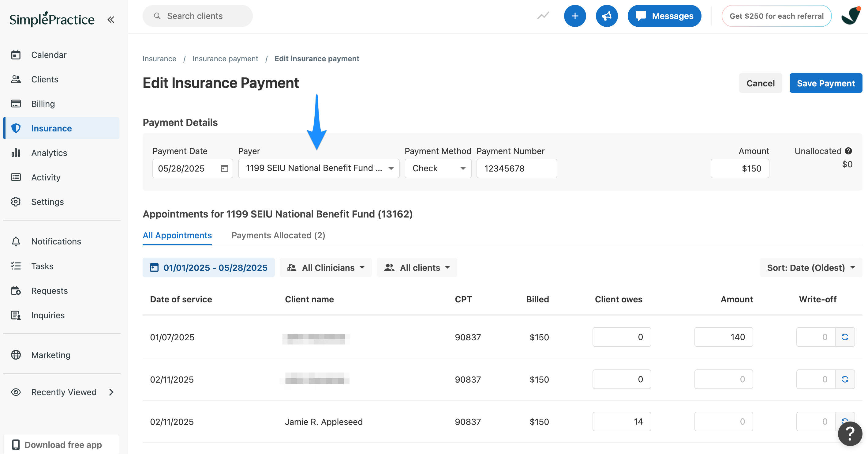This screenshot has height=454, width=868.
Task: Click the Client name column header
Action: pos(309,299)
